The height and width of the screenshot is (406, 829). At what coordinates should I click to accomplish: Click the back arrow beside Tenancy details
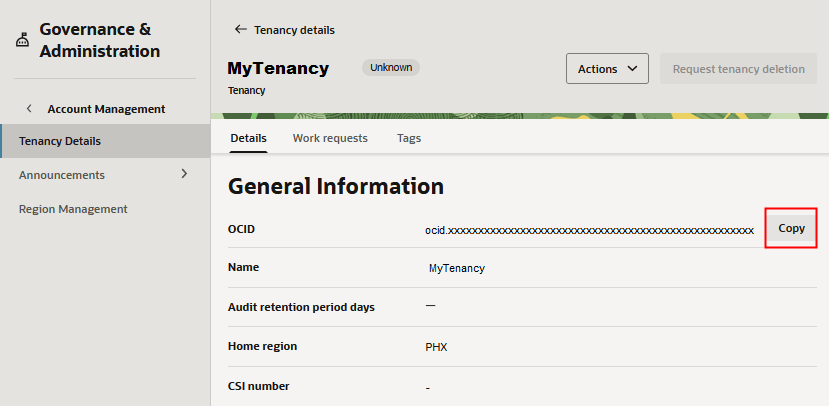pos(241,30)
